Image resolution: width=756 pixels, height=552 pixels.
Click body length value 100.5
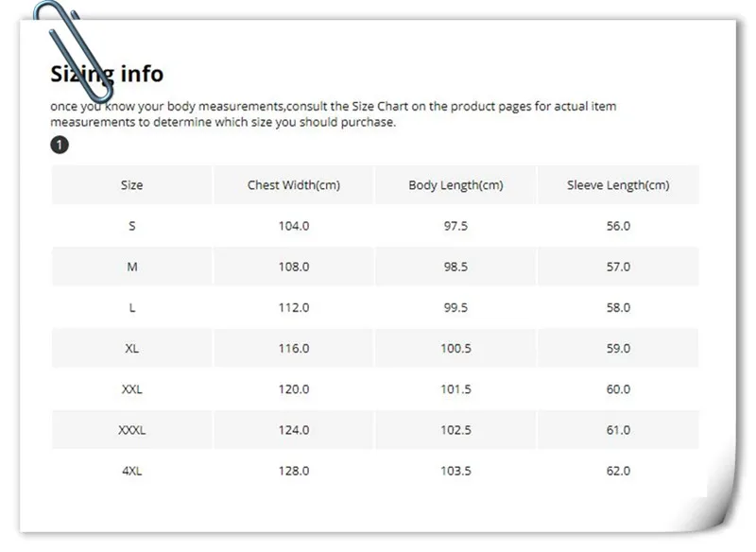click(455, 348)
